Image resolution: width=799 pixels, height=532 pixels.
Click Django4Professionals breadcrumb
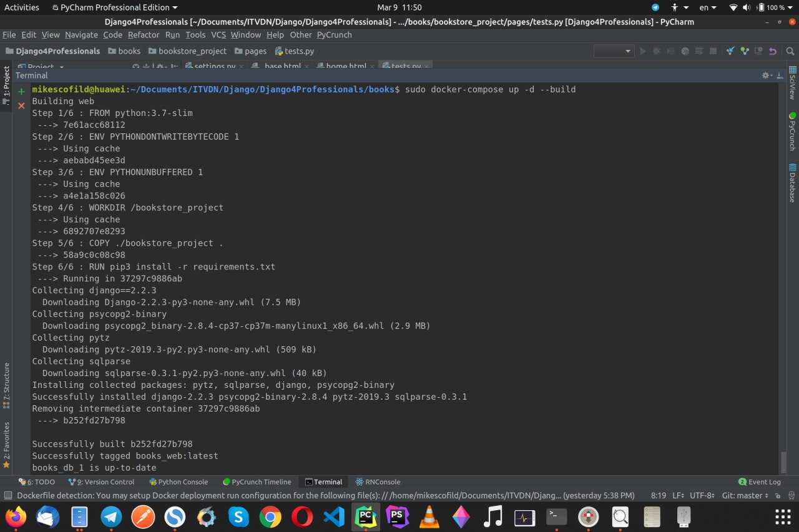(x=53, y=51)
